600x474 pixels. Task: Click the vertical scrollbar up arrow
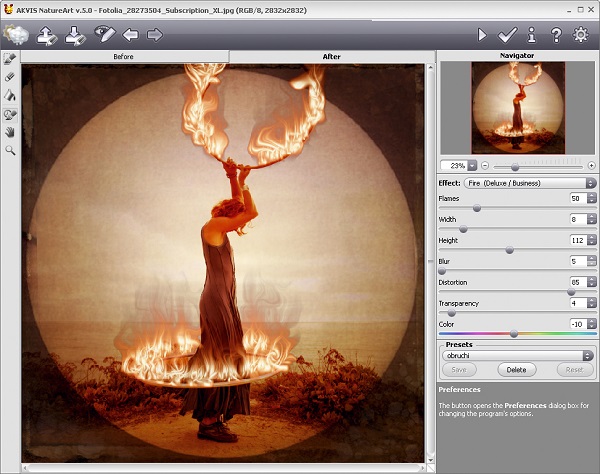(x=430, y=68)
